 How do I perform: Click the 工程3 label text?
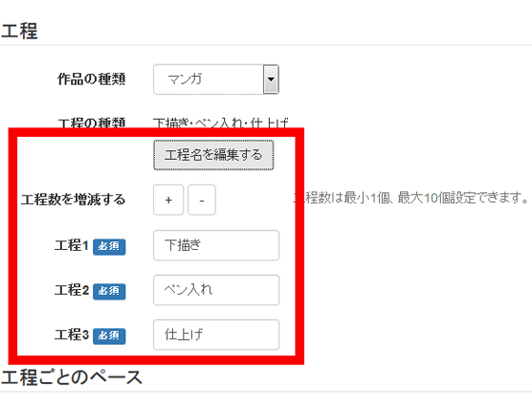pyautogui.click(x=71, y=335)
